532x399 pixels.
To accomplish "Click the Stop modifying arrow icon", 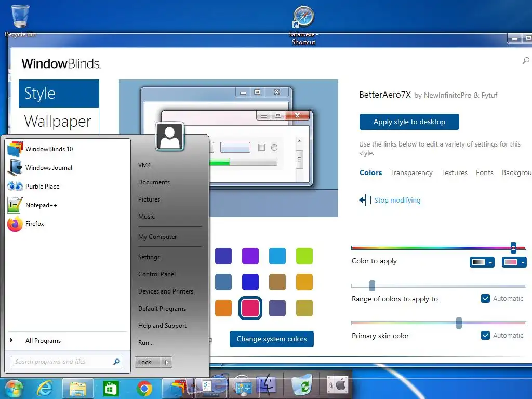I will point(365,200).
